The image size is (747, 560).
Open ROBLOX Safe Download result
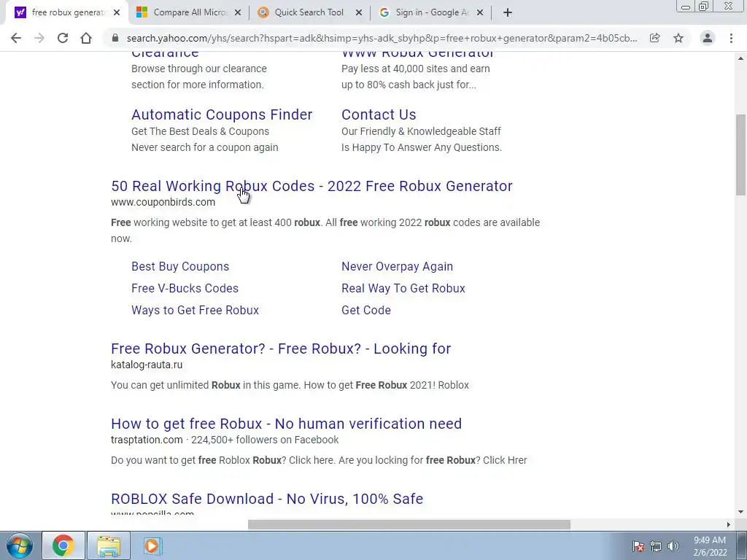267,499
